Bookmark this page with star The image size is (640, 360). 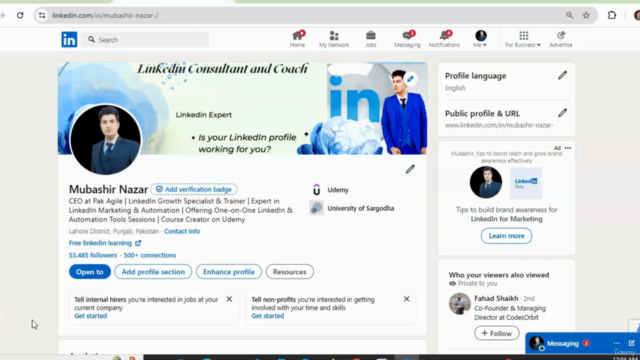coord(586,16)
